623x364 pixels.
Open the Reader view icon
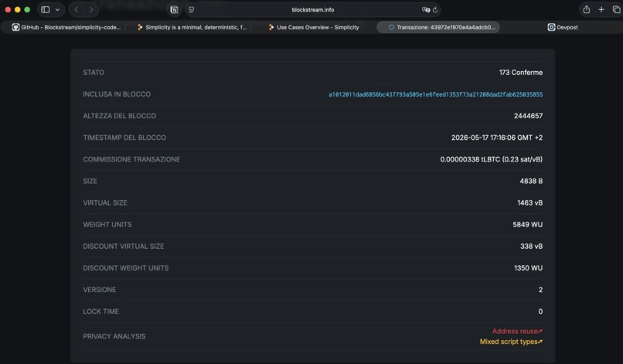pos(192,10)
